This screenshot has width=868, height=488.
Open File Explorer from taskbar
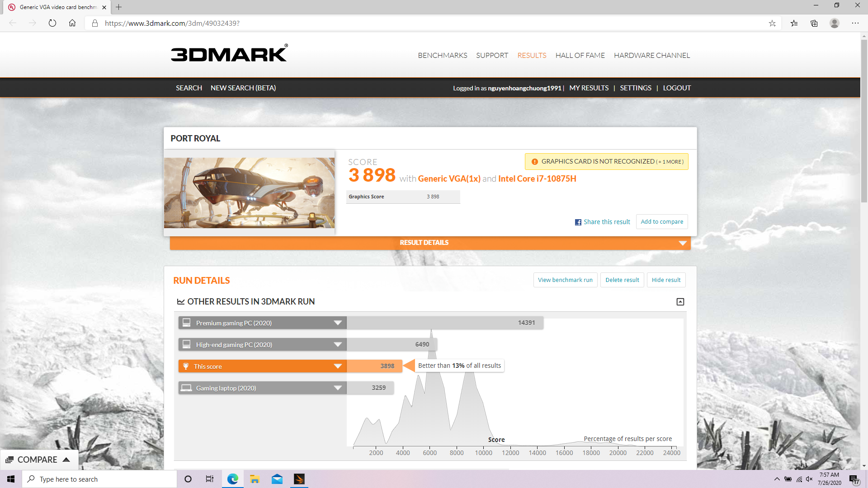255,479
